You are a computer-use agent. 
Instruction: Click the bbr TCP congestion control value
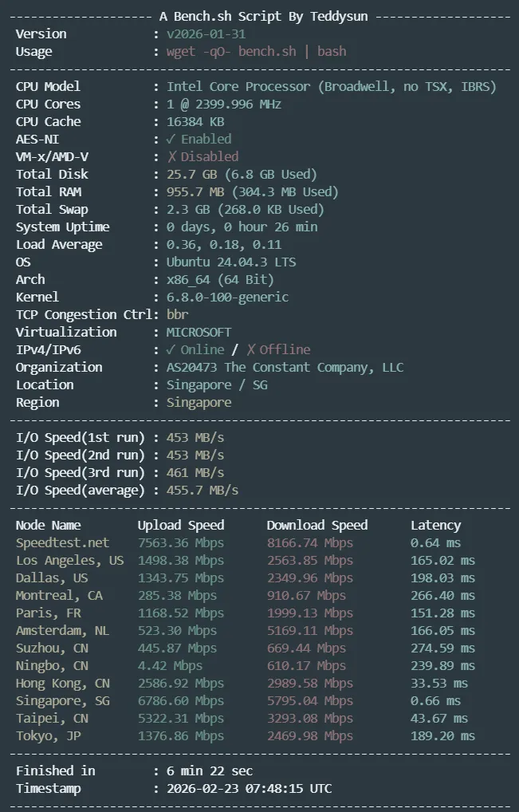177,314
